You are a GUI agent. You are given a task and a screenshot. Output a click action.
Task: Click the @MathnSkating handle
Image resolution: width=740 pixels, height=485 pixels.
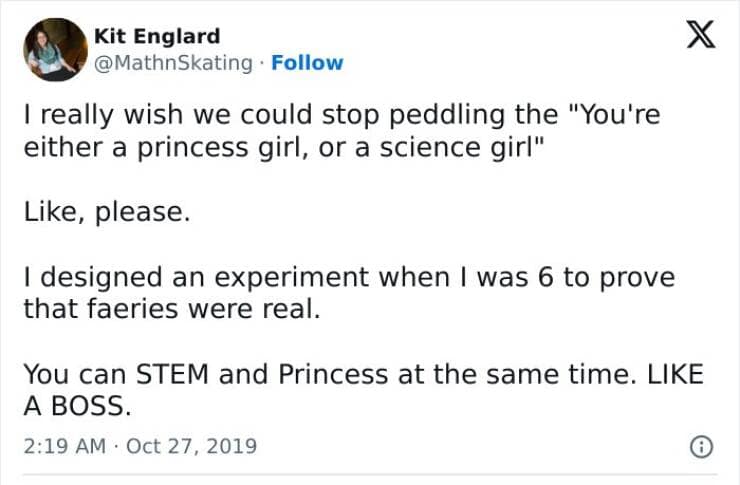173,63
